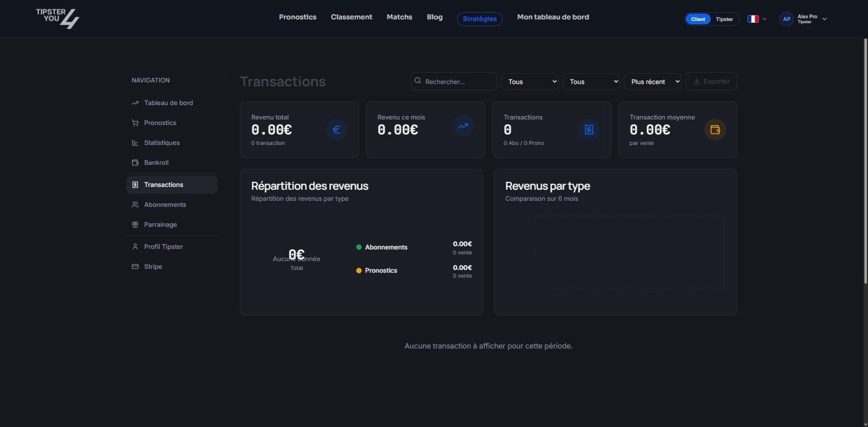Click the AP avatar circle
Viewport: 868px width, 427px height.
786,19
